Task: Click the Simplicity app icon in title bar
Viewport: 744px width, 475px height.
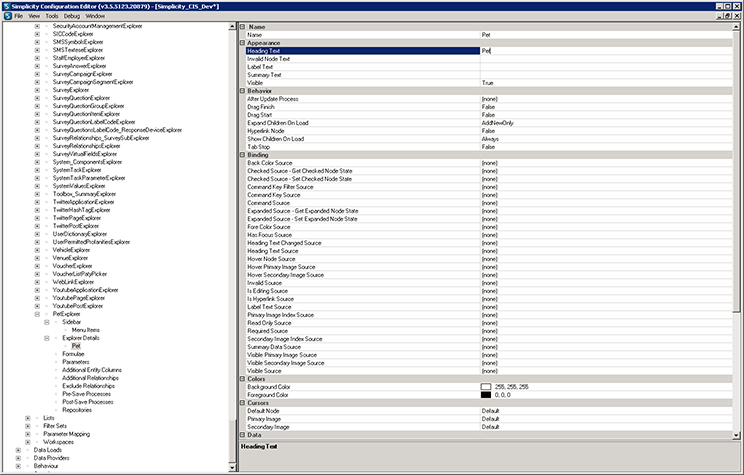Action: click(x=6, y=5)
